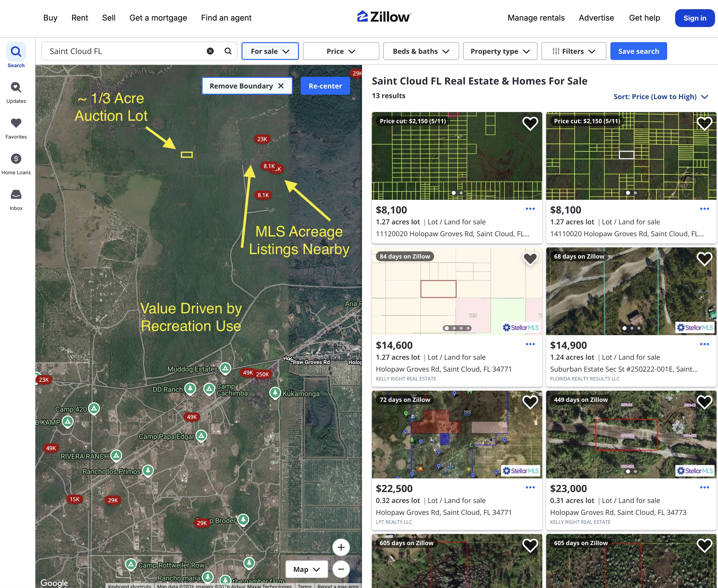This screenshot has width=718, height=588.
Task: Open the Price filter dropdown
Action: (341, 51)
